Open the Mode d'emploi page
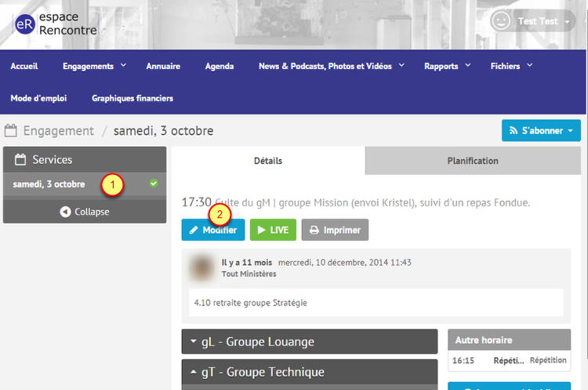 point(38,98)
